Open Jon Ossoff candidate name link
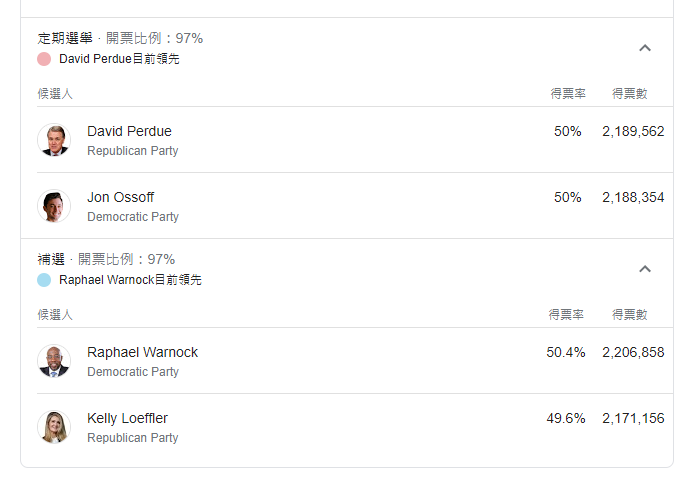 [x=120, y=197]
